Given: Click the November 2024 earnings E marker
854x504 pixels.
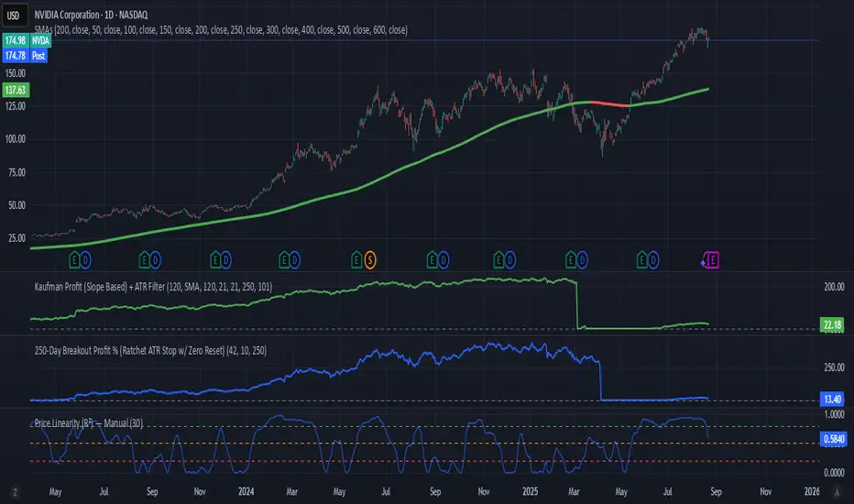Looking at the screenshot, I should [x=498, y=260].
